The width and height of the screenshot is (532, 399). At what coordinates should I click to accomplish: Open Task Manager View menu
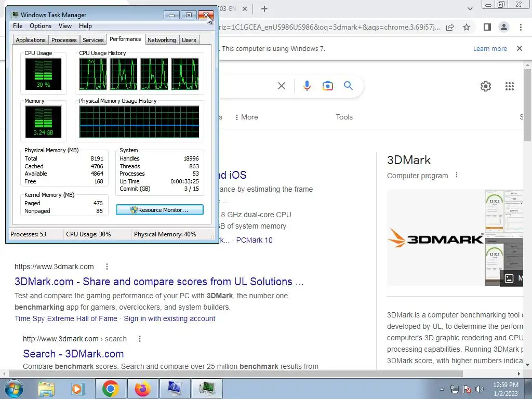pos(65,26)
